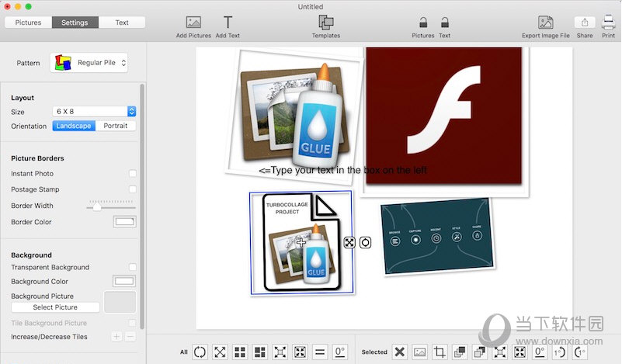
Task: Set orientation to Landscape
Action: tap(74, 126)
